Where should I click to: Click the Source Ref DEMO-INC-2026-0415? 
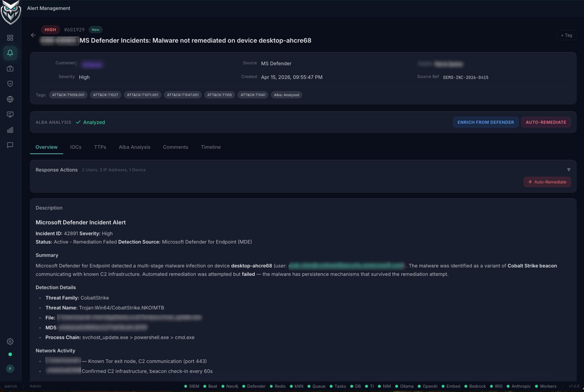465,77
